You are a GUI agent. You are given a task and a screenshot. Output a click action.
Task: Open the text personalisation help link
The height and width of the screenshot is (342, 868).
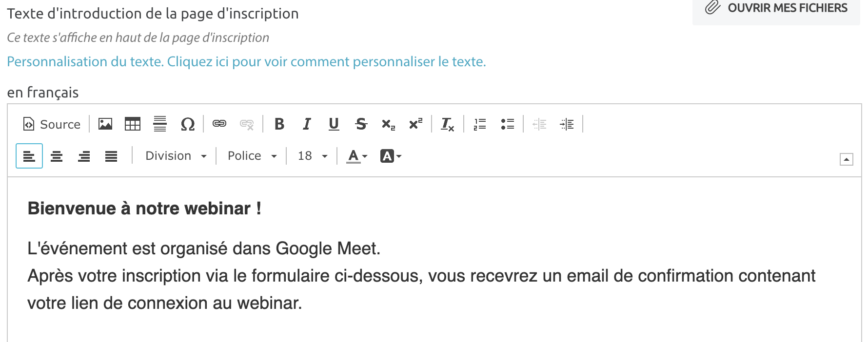pos(246,62)
